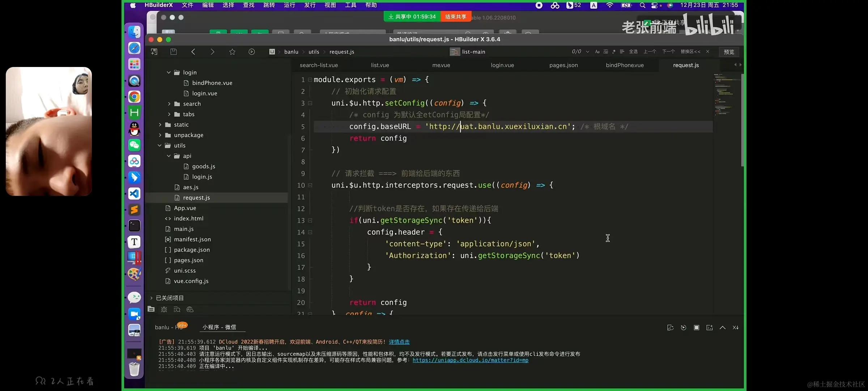Click the in-file search icon beside list-main
868x391 pixels.
(454, 52)
